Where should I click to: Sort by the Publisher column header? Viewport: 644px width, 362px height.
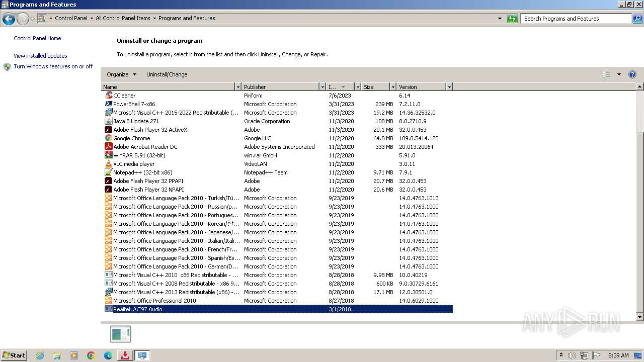pos(281,87)
